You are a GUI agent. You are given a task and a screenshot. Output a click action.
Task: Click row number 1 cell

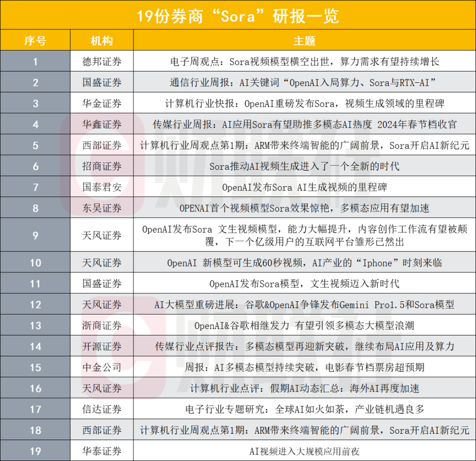point(35,62)
